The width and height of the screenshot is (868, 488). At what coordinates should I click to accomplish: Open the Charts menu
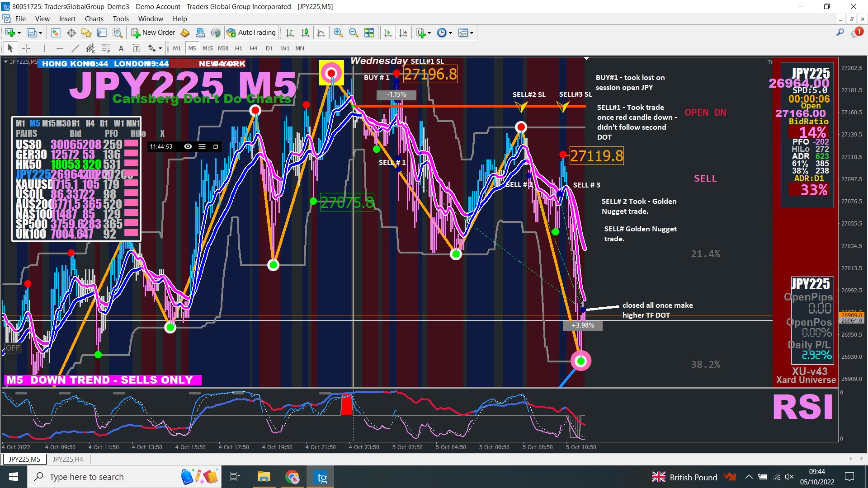(94, 19)
